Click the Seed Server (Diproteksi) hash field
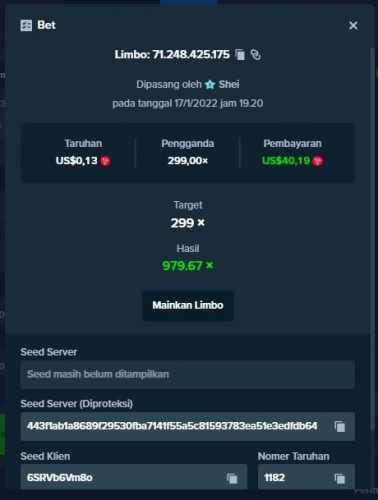 [x=188, y=426]
